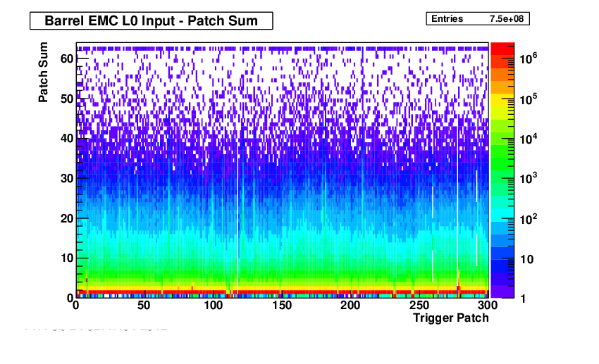The height and width of the screenshot is (364, 599).
Task: Click the 'Trigger Patch' x-axis label
Action: point(451,318)
